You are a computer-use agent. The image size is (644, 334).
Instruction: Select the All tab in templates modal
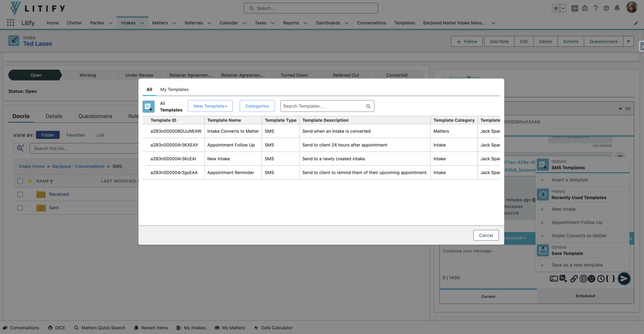tap(149, 90)
